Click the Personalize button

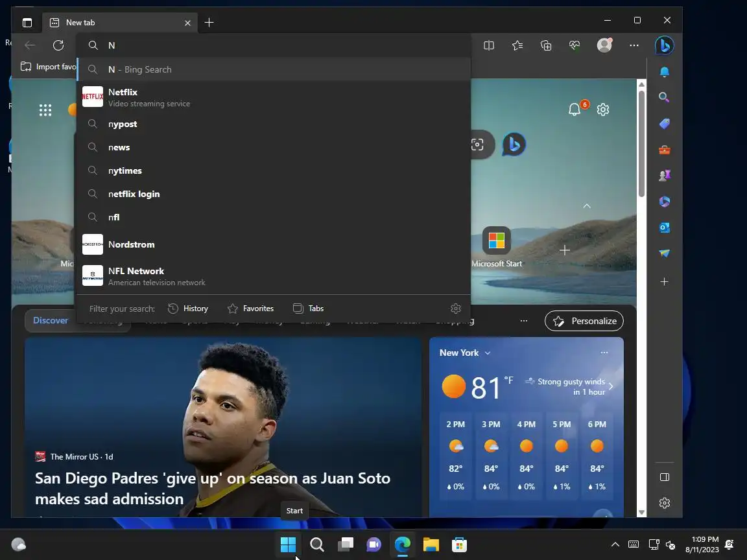click(584, 321)
